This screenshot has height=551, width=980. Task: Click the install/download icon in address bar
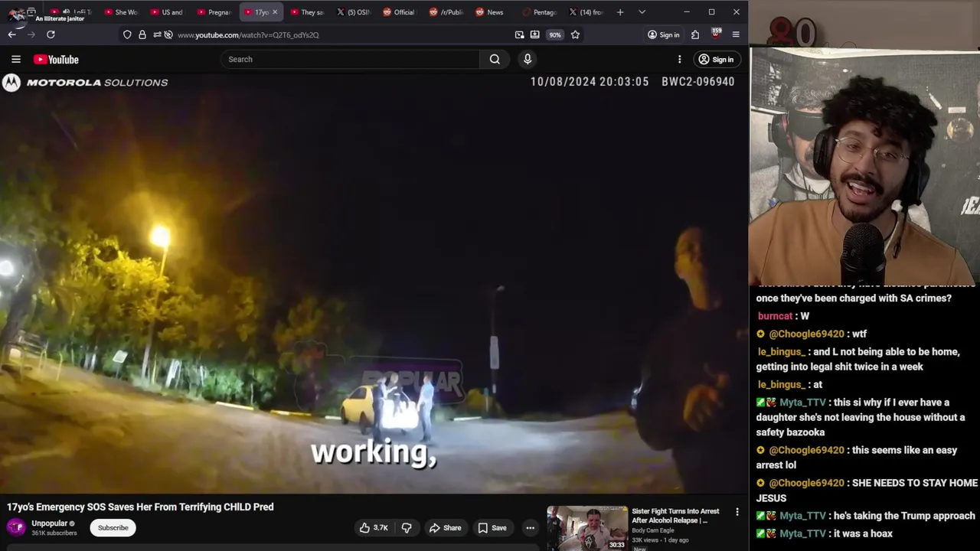click(x=534, y=34)
